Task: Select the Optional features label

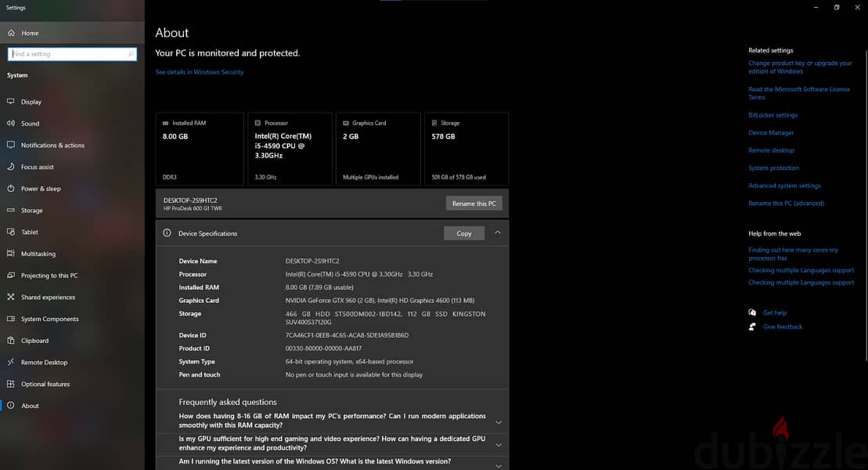Action: coord(45,384)
